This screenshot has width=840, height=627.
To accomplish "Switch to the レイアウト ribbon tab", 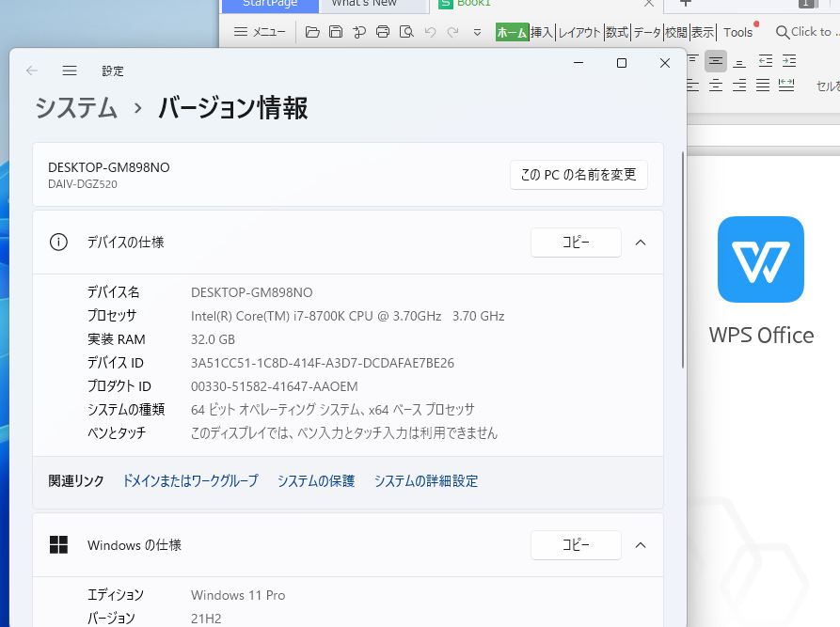I will [579, 32].
